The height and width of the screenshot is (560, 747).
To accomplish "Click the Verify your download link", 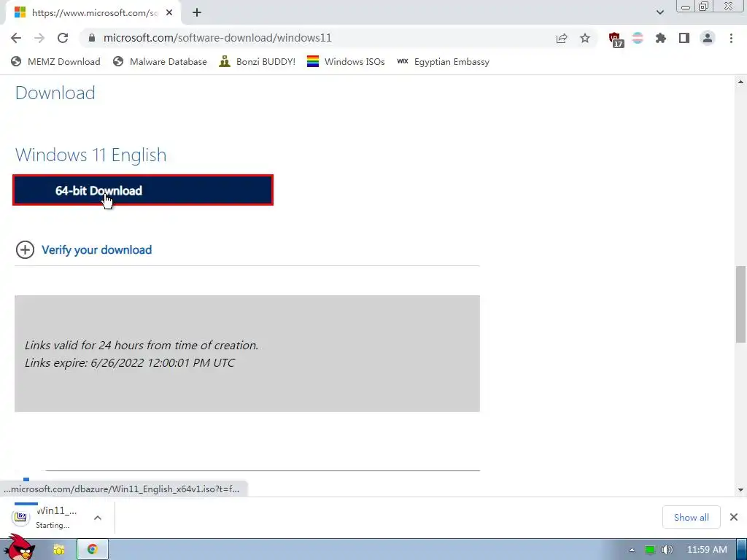I will tap(97, 249).
